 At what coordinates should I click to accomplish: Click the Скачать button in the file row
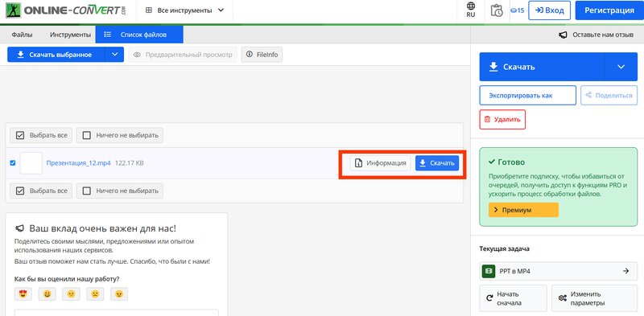pyautogui.click(x=437, y=163)
